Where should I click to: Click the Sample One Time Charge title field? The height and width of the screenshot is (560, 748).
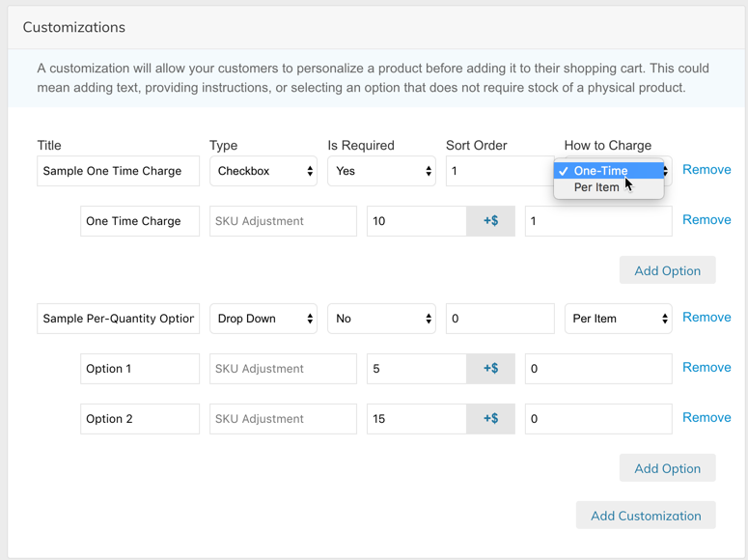tap(118, 171)
